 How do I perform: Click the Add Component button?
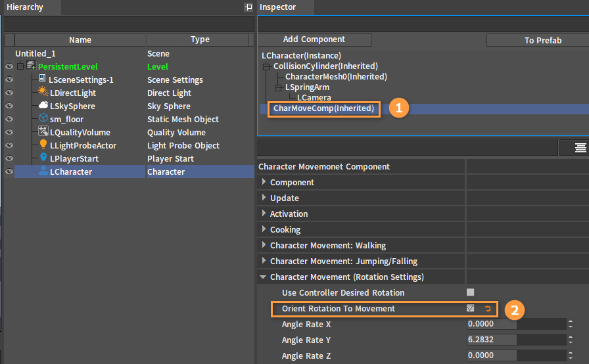coord(314,39)
